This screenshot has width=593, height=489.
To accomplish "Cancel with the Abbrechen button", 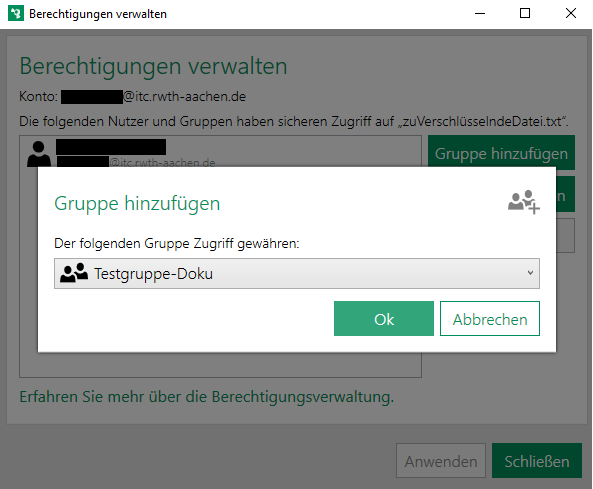I will pos(490,318).
